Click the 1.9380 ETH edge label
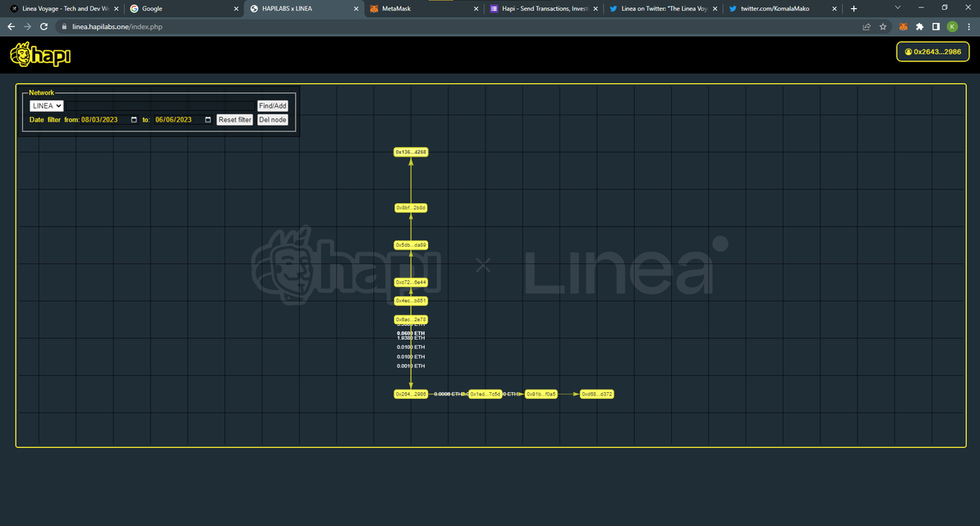The width and height of the screenshot is (980, 526). 411,338
